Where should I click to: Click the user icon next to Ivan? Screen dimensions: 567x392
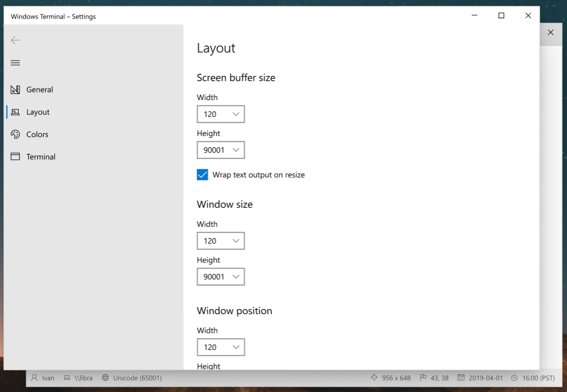[35, 378]
